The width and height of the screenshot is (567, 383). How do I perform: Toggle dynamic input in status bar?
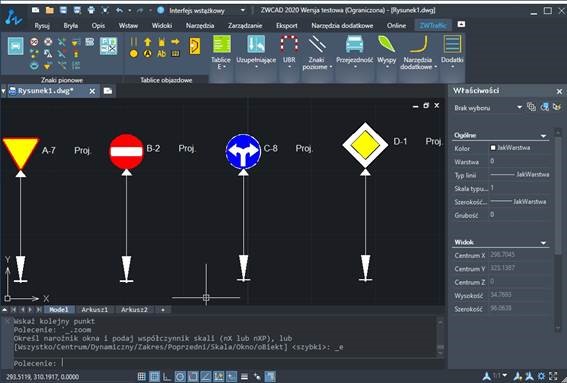(x=232, y=376)
